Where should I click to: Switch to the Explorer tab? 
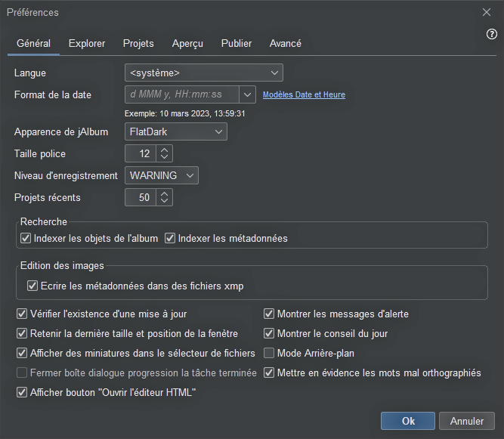87,43
